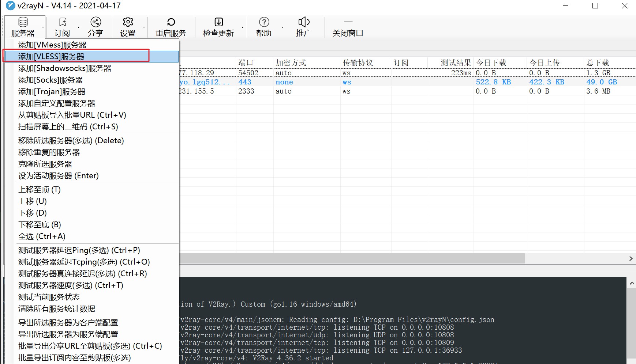This screenshot has width=636, height=364.
Task: Sort by 端口 column header
Action: pos(255,63)
